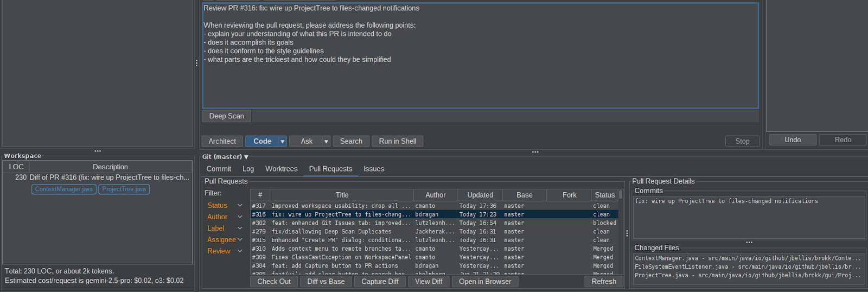868x292 pixels.
Task: Select FileSystemEventListener.java in Changed Files
Action: point(748,267)
